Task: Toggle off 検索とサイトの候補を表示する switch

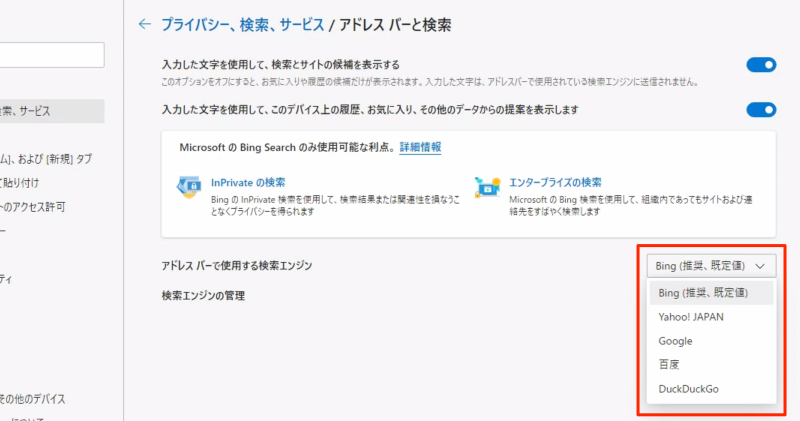Action: tap(761, 65)
